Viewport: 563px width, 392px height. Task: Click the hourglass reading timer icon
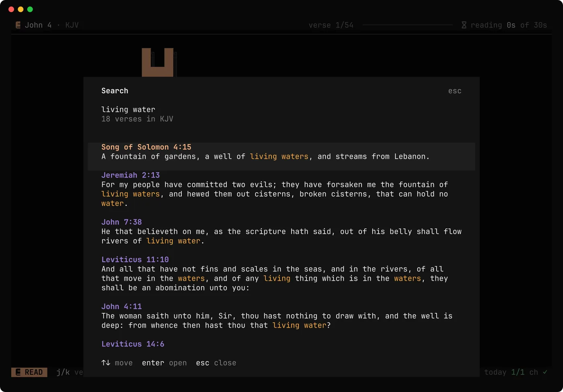point(464,25)
